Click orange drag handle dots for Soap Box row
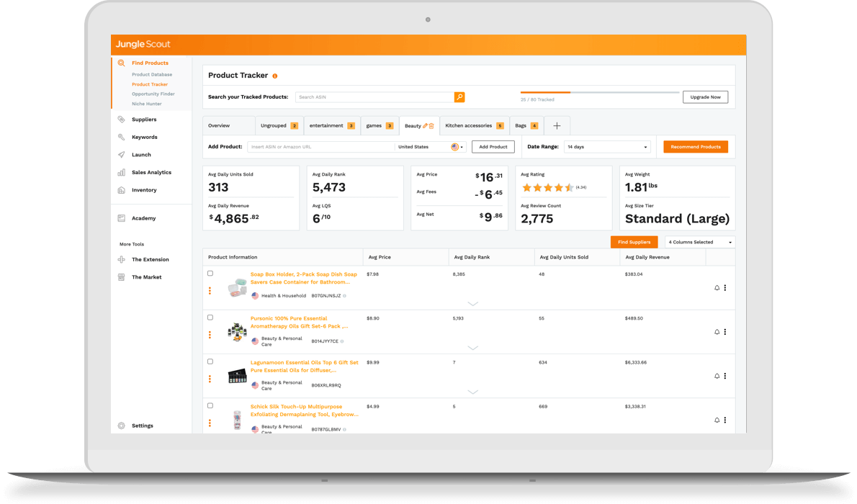857x504 pixels. pos(210,291)
